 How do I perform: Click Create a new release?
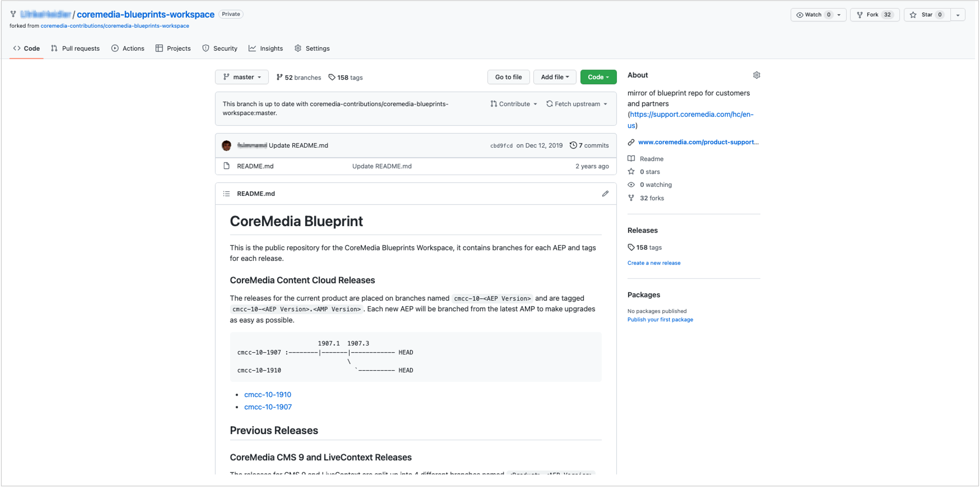tap(654, 263)
